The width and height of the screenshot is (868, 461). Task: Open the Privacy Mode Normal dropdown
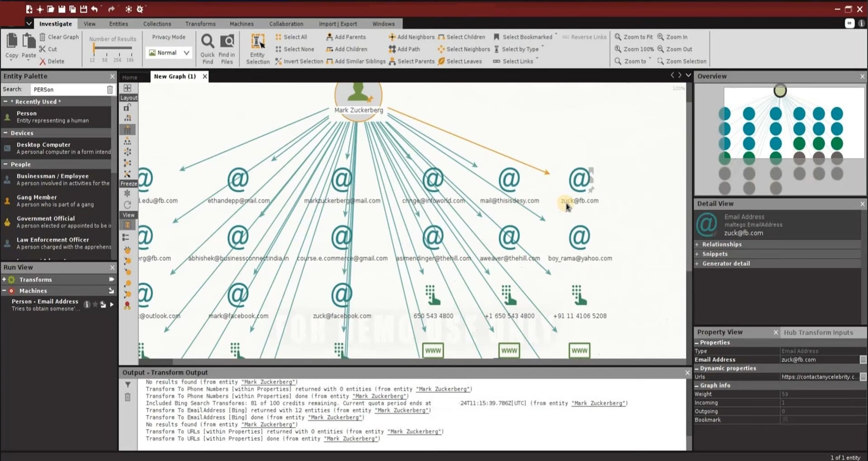click(x=169, y=53)
